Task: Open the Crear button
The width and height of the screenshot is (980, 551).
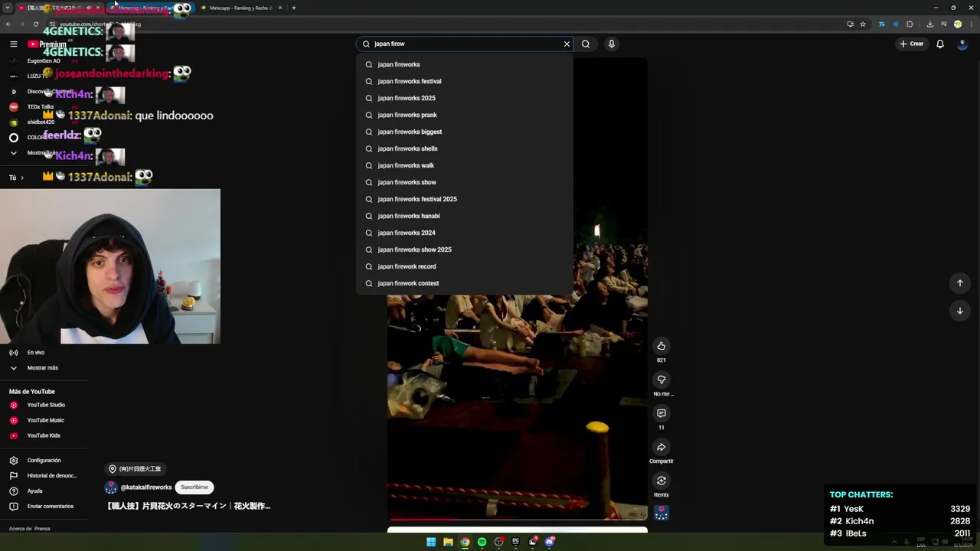Action: pos(911,44)
